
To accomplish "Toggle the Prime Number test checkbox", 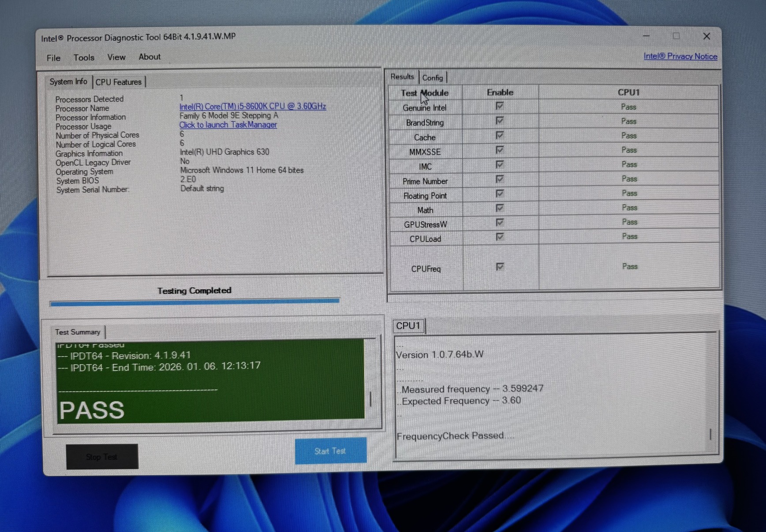I will click(500, 179).
